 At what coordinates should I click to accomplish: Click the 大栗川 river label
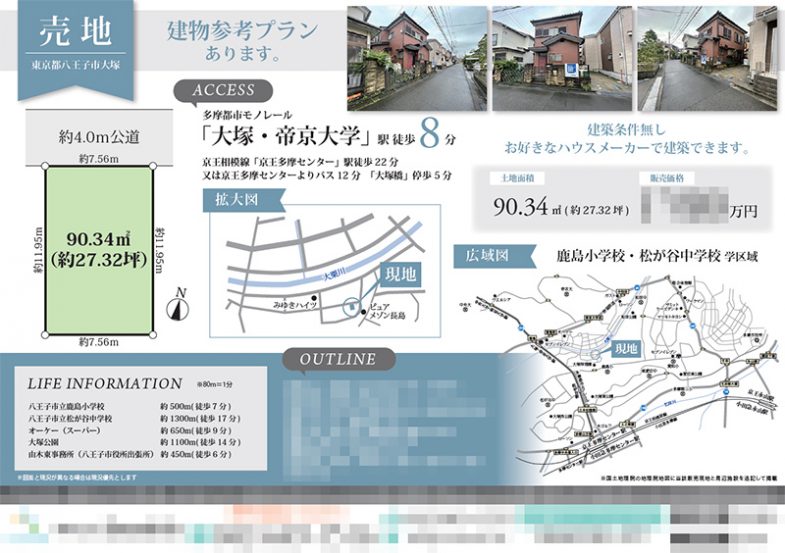tap(333, 273)
